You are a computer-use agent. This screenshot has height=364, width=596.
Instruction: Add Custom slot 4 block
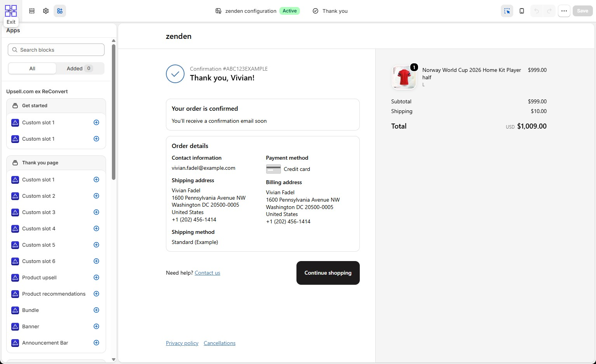[96, 228]
